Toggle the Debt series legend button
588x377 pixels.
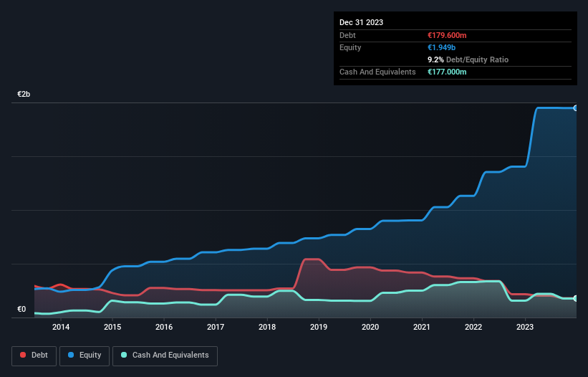click(x=34, y=355)
